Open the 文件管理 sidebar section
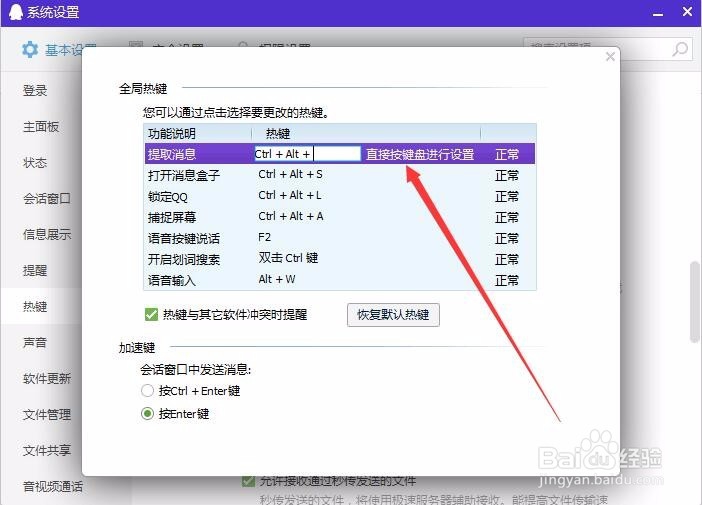Screen dimensions: 702x505 click(47, 415)
